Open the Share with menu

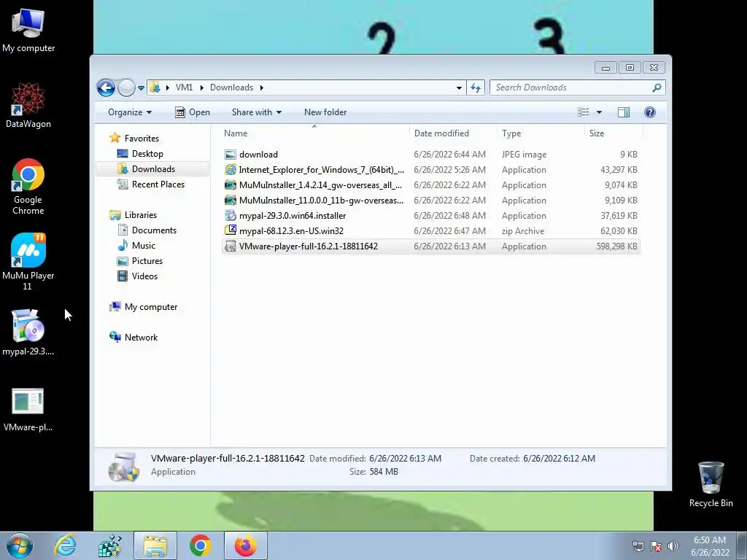point(256,112)
